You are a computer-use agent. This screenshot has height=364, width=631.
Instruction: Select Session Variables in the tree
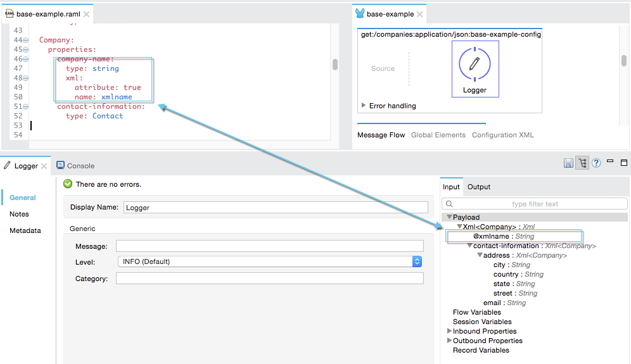[x=482, y=322]
